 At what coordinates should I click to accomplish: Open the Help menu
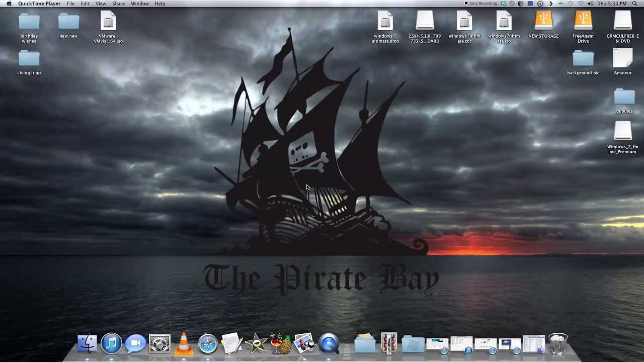pyautogui.click(x=160, y=4)
